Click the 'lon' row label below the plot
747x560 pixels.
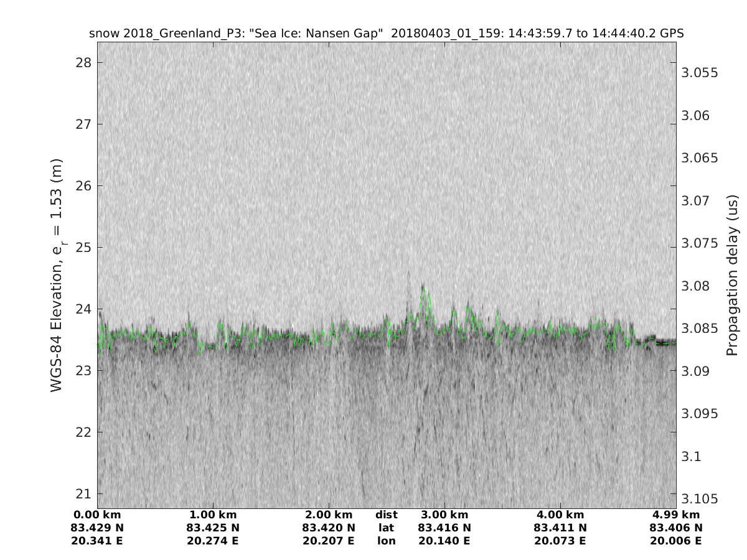coord(387,541)
